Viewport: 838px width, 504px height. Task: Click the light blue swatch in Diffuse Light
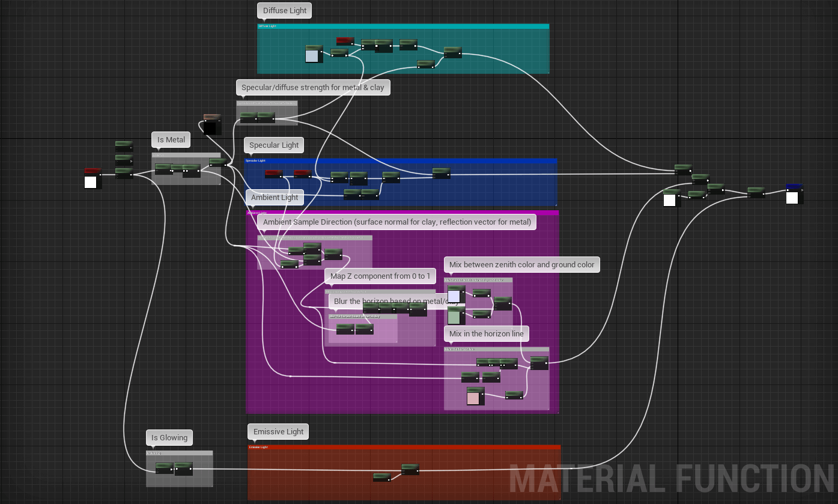pyautogui.click(x=312, y=54)
